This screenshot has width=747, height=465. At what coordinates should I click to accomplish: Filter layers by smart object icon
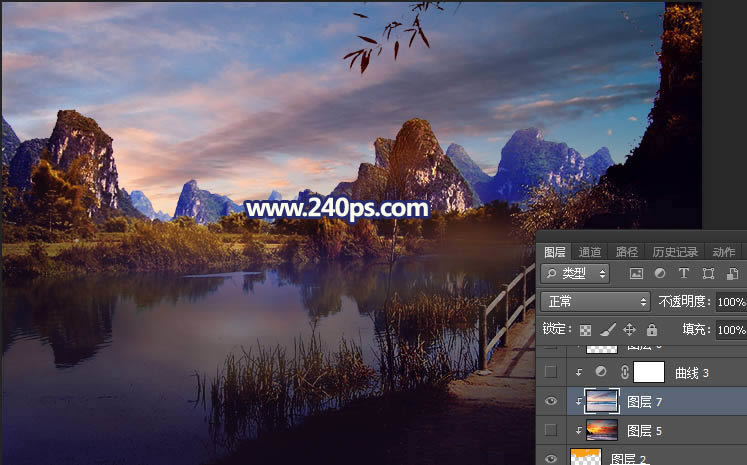coord(733,273)
